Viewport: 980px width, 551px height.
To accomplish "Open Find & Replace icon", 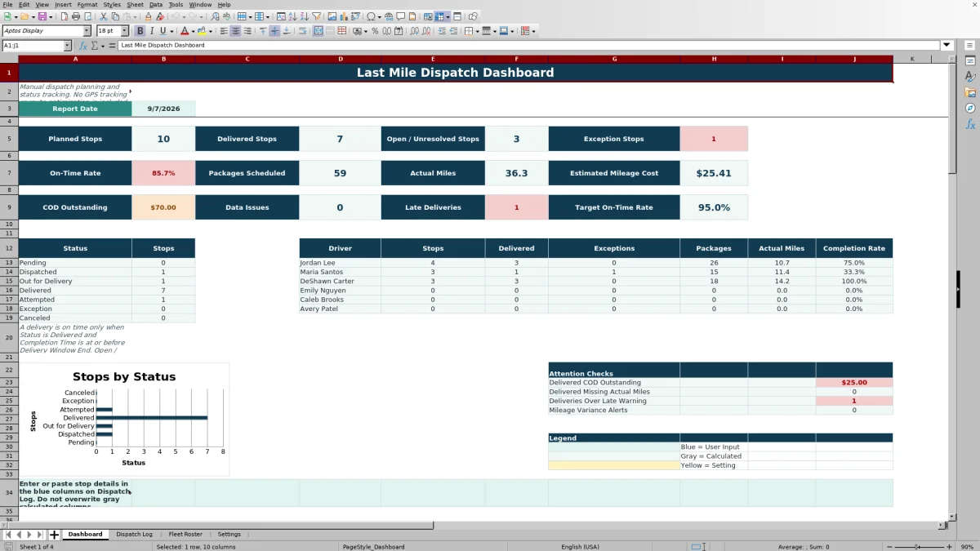I will [x=214, y=16].
